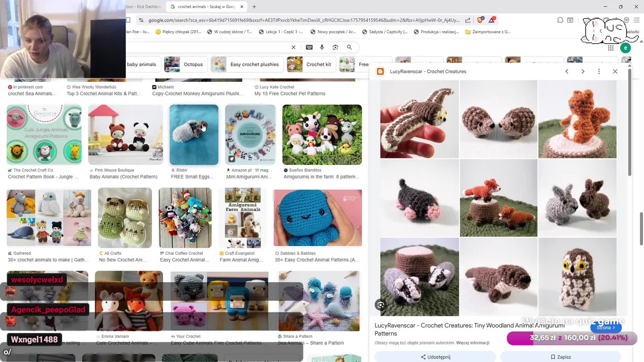Image resolution: width=644 pixels, height=362 pixels.
Task: Click Top 3 Crochet Animal Kits result
Action: click(x=103, y=94)
